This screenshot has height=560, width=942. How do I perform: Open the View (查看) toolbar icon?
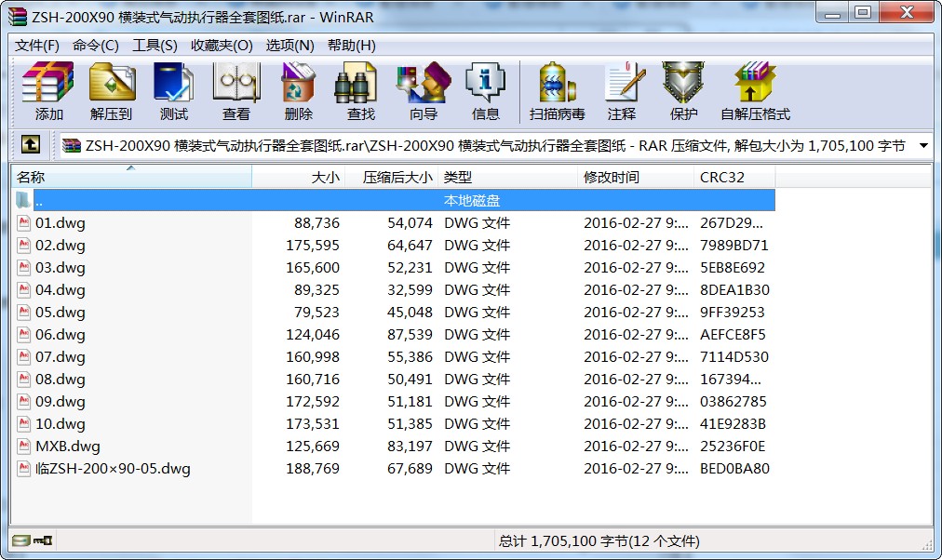pos(236,91)
